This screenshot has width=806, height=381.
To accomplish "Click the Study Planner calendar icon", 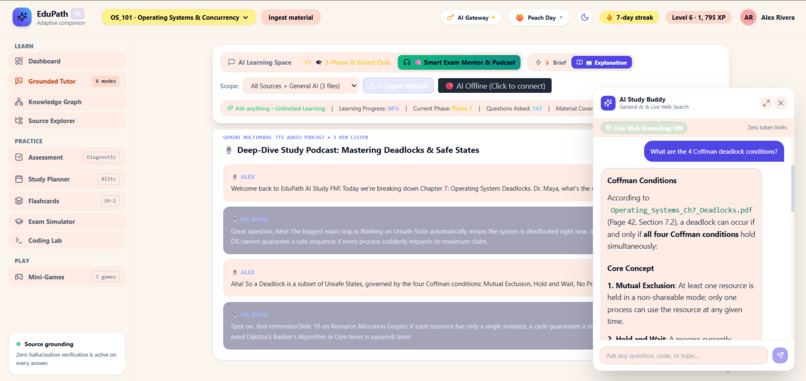I will click(x=19, y=179).
